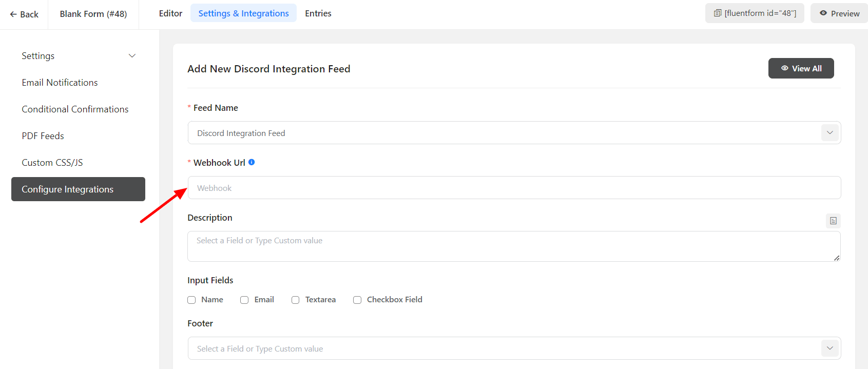Click into the Webhook URL input
The image size is (868, 369).
click(x=513, y=188)
